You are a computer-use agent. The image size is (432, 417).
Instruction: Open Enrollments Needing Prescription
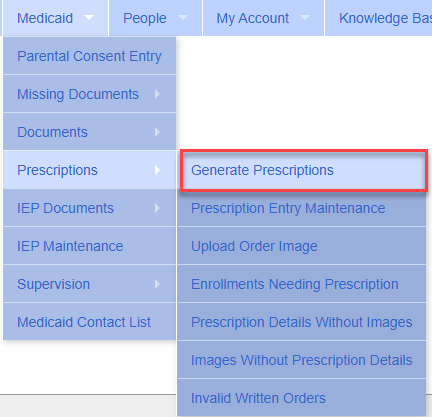coord(301,284)
